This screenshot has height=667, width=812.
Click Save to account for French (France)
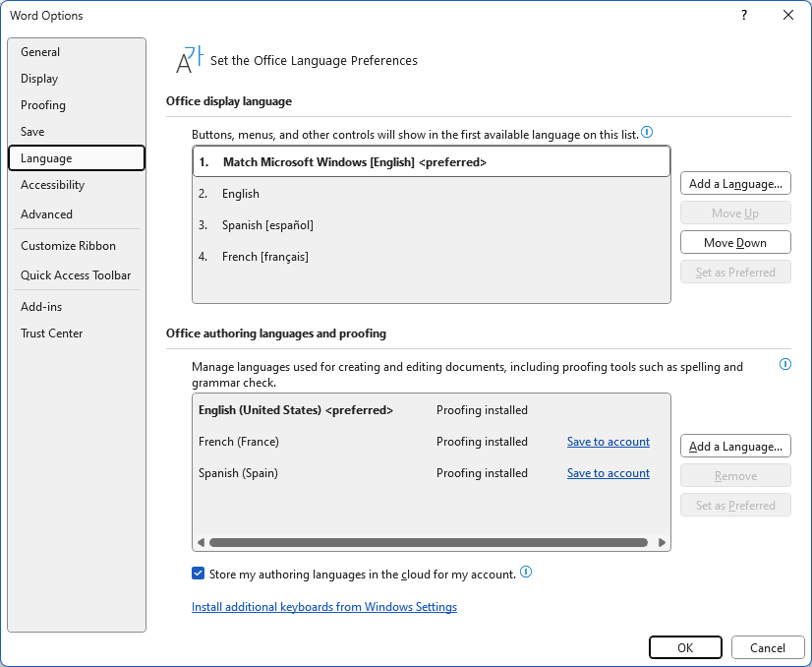[x=608, y=442]
